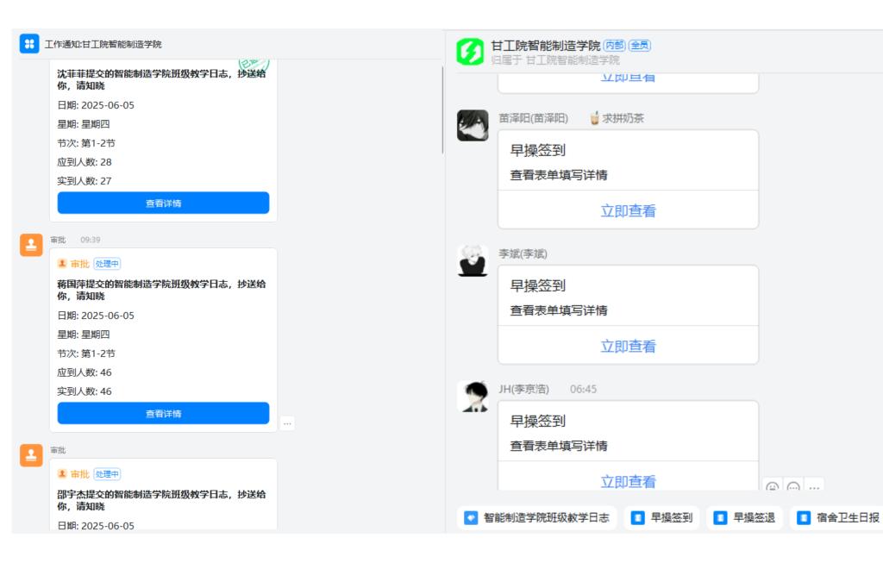Screen dimensions: 883x588
Task: Click 立即查看 in 李斌's 早操签到 card
Action: [628, 346]
